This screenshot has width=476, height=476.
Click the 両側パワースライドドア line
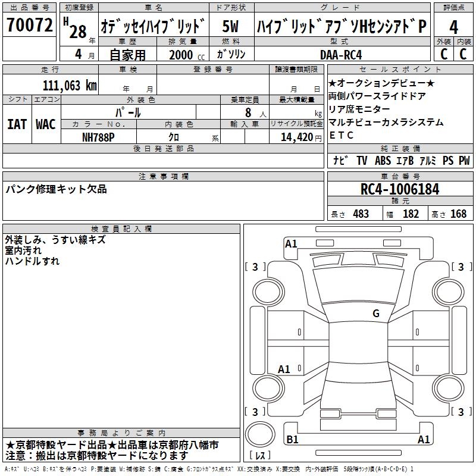tap(377, 96)
